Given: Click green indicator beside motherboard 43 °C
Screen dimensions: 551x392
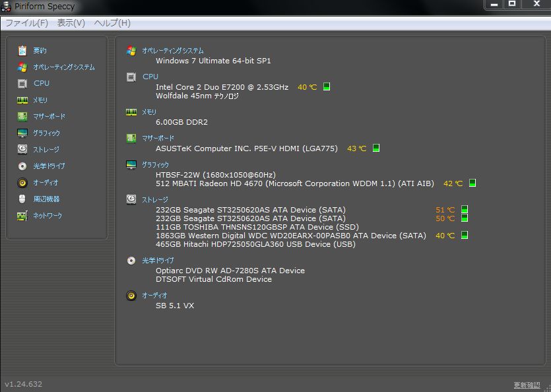Looking at the screenshot, I should pyautogui.click(x=376, y=148).
